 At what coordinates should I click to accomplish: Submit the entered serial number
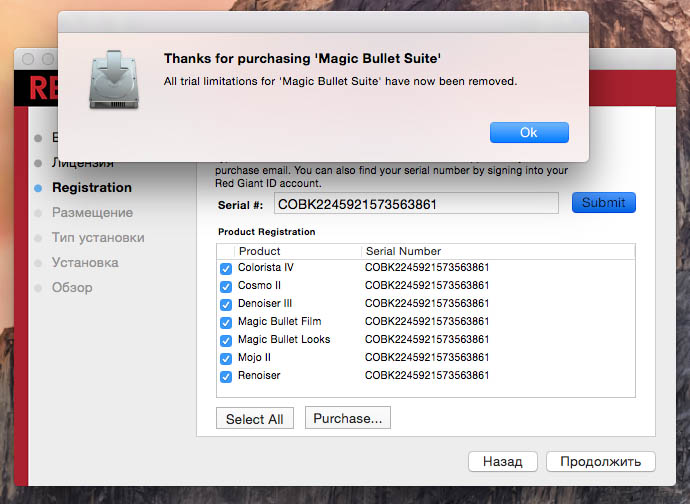click(604, 202)
